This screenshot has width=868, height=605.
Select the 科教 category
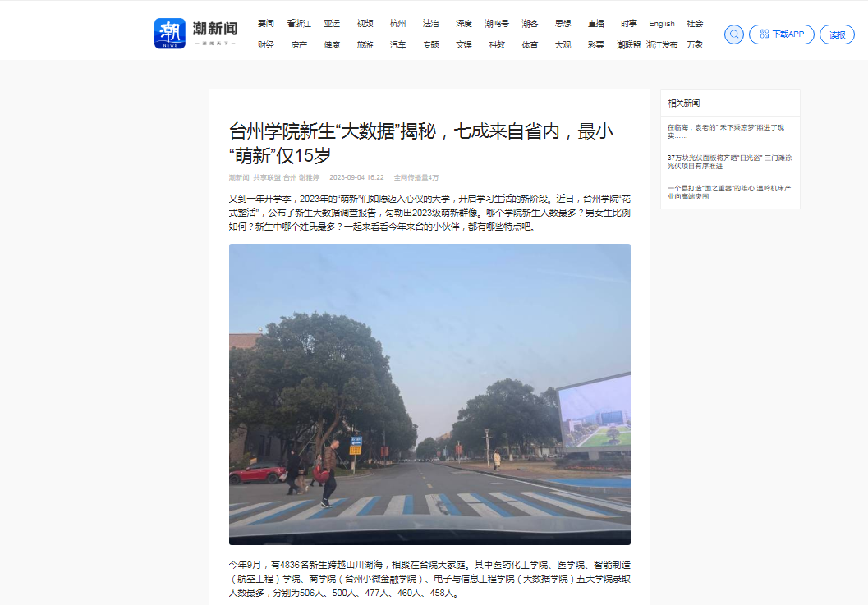497,44
